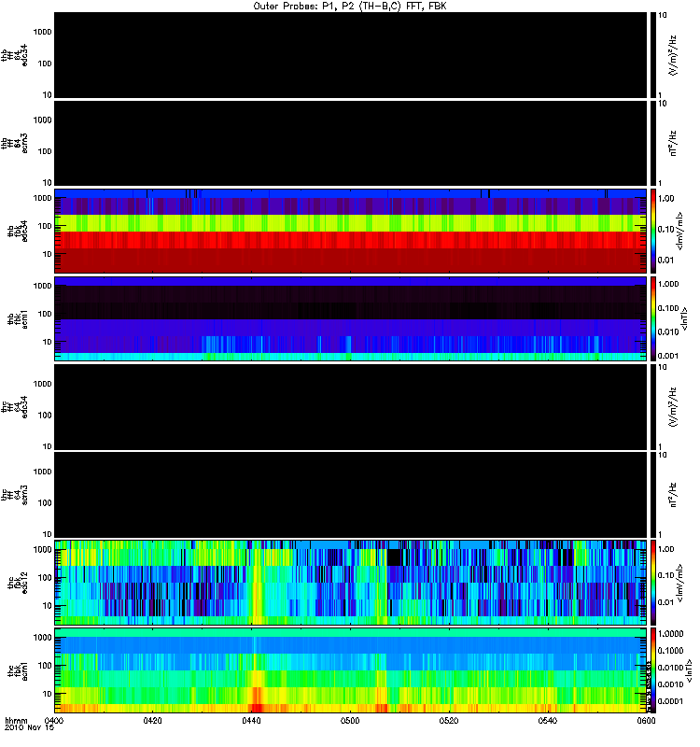
Task: Click the empty black thc fff 64 scm3 spectrogram
Action: coord(350,495)
